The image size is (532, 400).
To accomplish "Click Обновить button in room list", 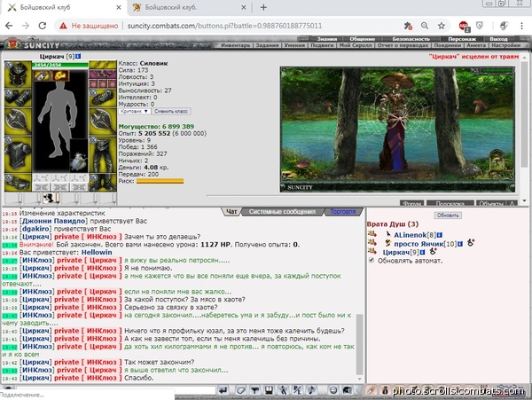I will coord(448,216).
